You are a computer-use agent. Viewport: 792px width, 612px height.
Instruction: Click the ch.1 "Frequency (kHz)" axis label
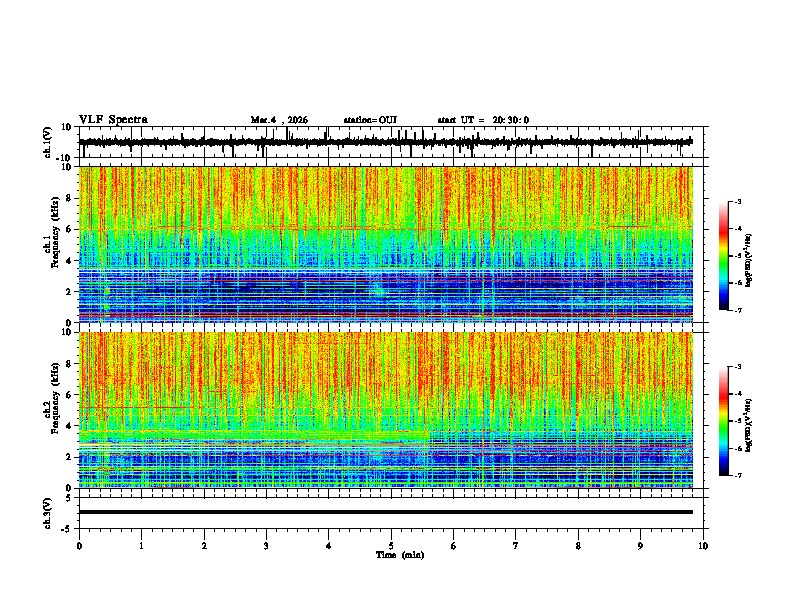(55, 232)
